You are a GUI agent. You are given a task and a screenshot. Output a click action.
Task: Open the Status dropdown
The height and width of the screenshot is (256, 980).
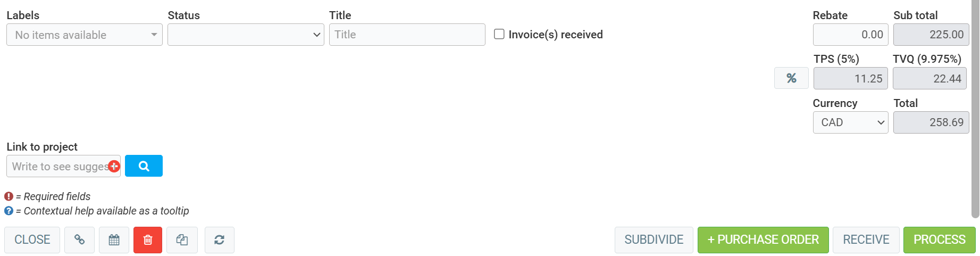[x=246, y=35]
